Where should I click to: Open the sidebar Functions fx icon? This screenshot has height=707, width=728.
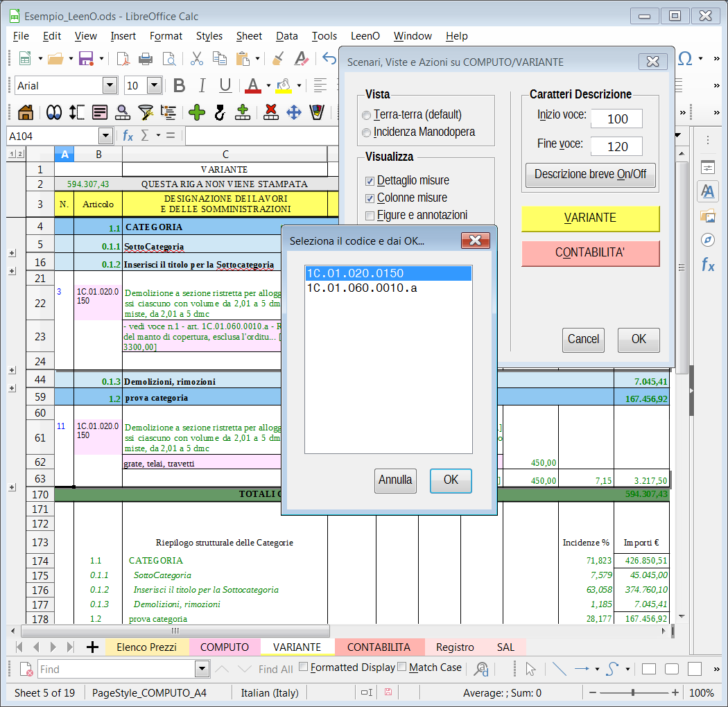[708, 265]
